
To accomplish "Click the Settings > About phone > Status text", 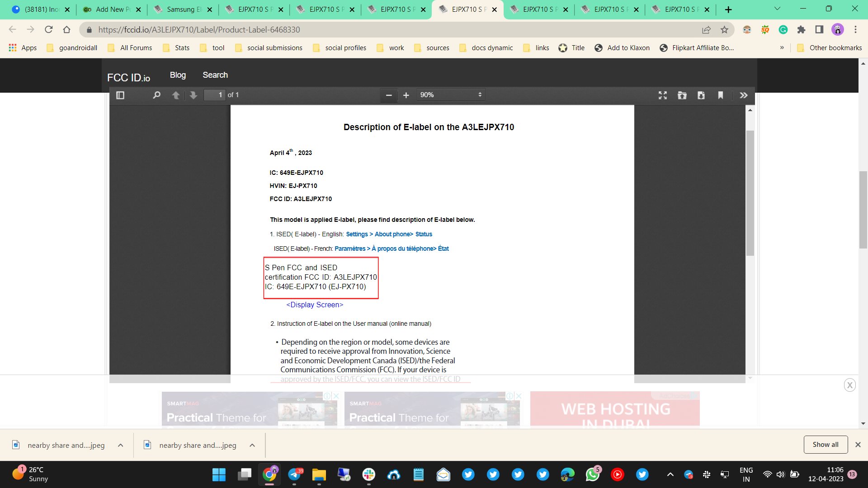I will [389, 234].
